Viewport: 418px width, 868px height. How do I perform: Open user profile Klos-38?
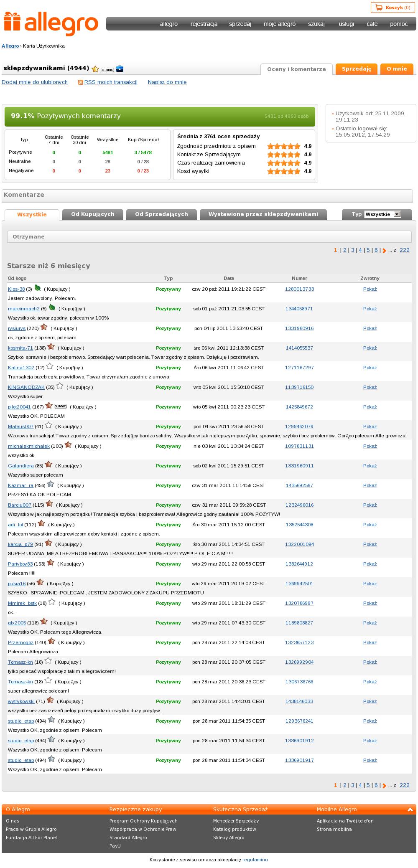[16, 289]
